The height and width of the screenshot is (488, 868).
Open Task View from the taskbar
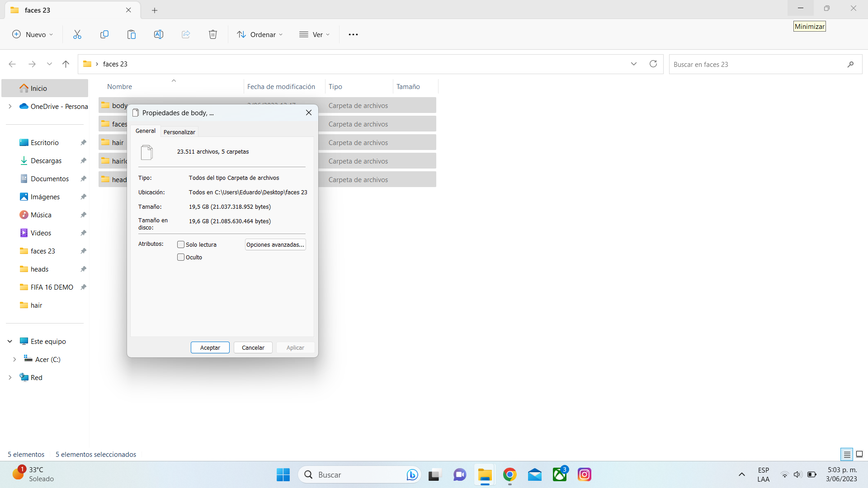pyautogui.click(x=434, y=474)
